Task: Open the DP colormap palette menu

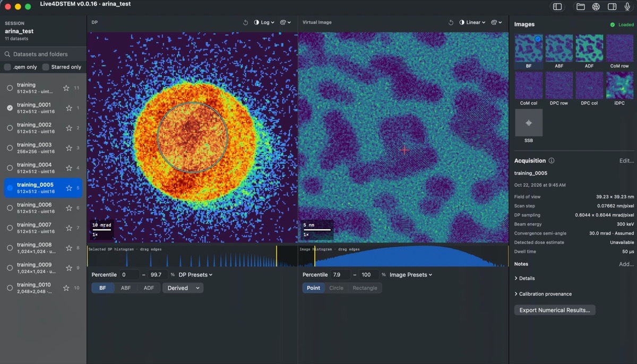Action: 286,23
